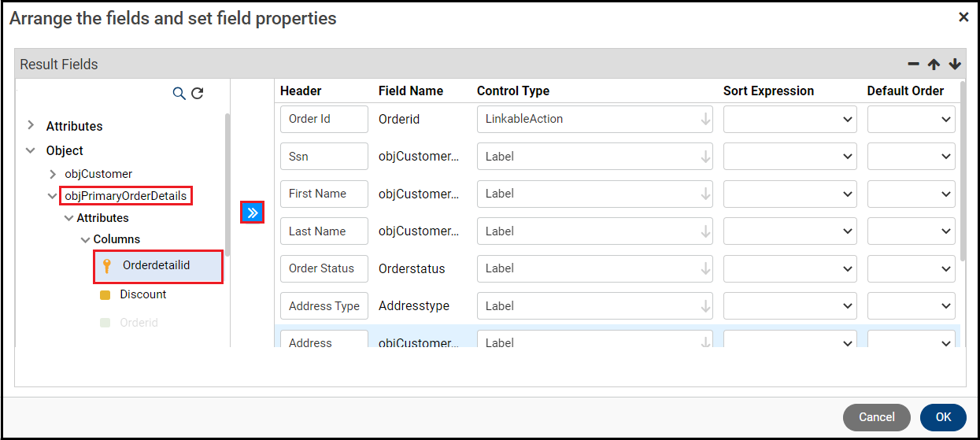Screen dimensions: 980x440
Task: Click the search magnifier icon in tree panel
Action: coord(179,94)
